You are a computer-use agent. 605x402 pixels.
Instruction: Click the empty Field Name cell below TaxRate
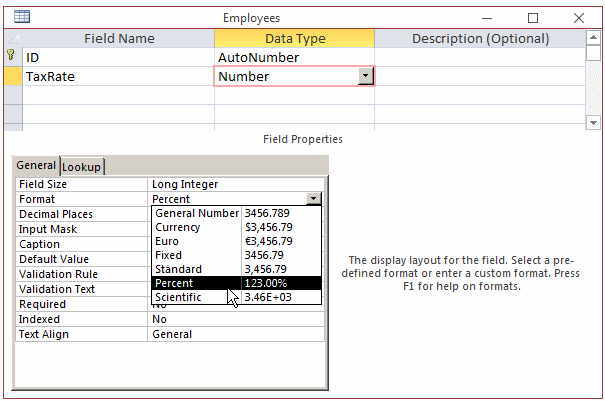tap(118, 95)
